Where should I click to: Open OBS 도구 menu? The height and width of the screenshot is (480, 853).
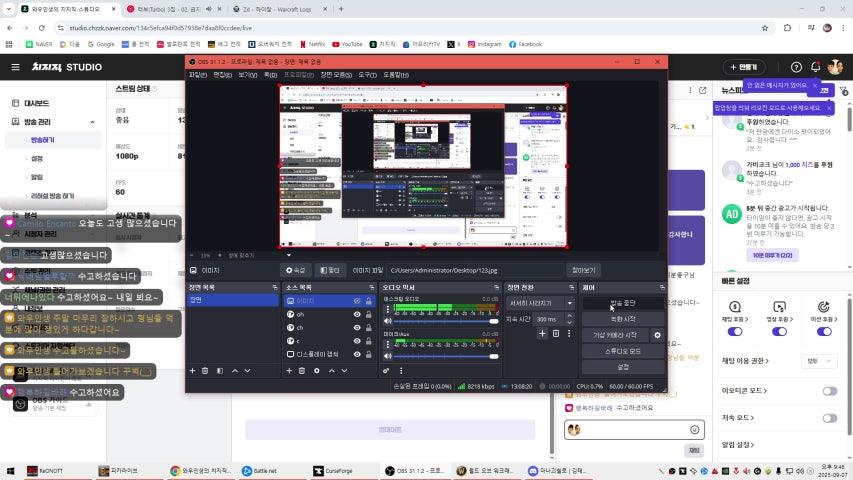coord(367,75)
